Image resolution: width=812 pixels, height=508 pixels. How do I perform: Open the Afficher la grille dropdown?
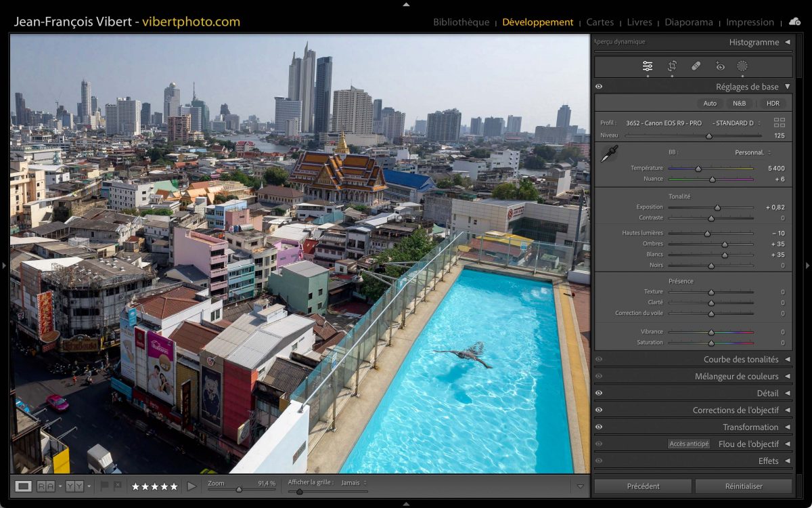click(353, 483)
